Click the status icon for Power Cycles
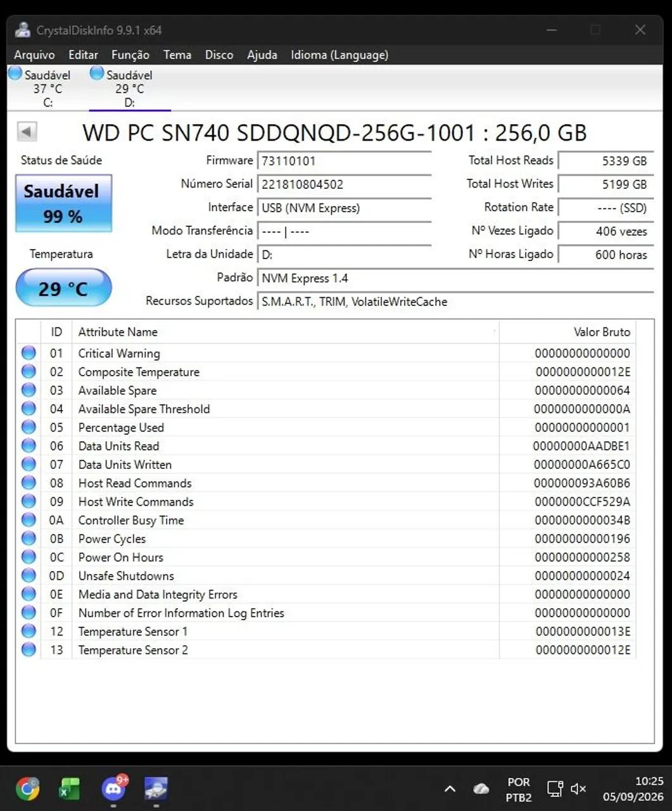672x811 pixels. (x=29, y=538)
